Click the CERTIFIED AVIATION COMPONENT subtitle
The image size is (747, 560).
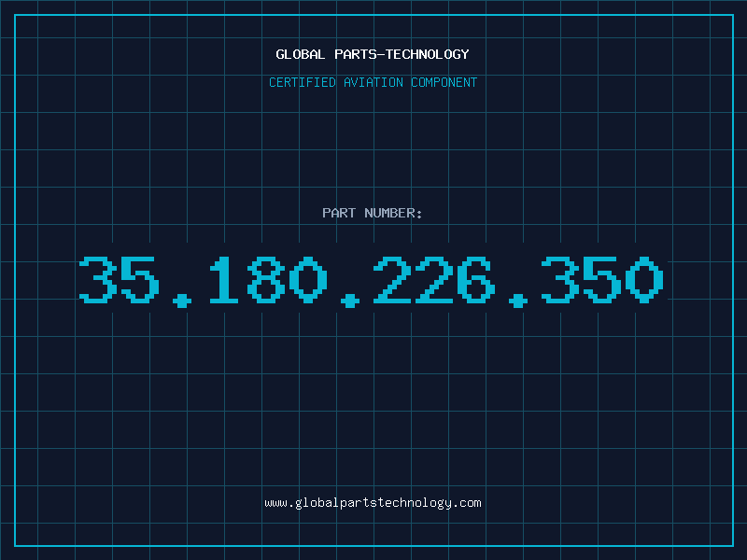click(x=373, y=82)
